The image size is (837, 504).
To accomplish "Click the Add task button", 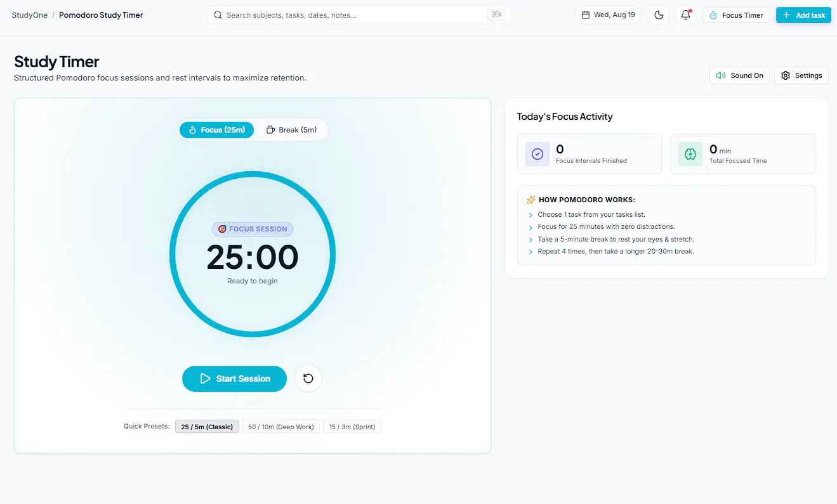I will 803,15.
